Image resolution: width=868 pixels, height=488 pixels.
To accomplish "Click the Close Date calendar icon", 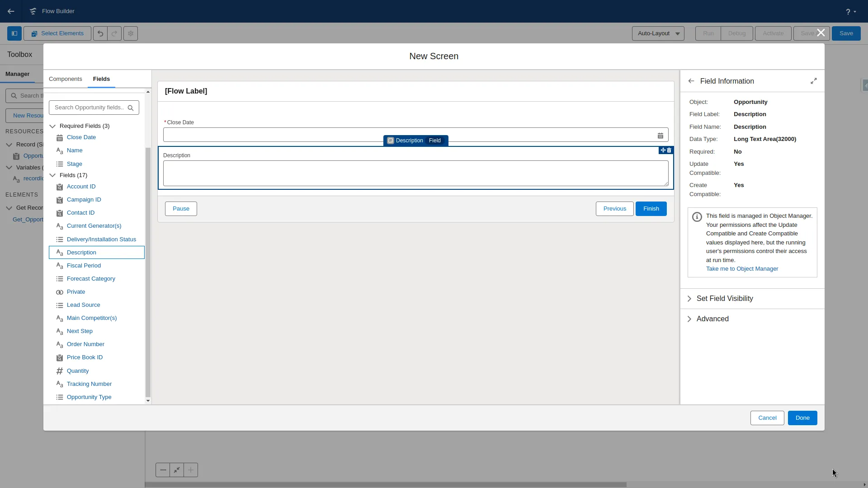I will point(660,135).
